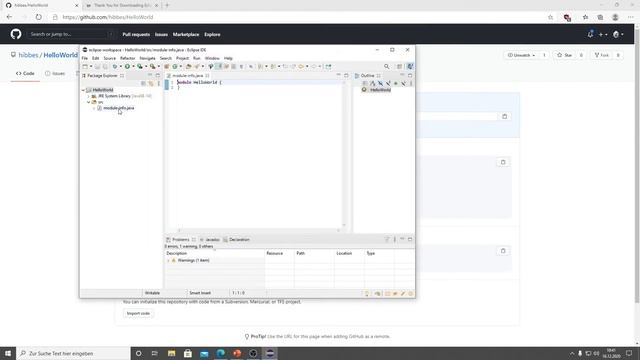Open the Eclipse Window menu
Viewport: 640px width, 360px height.
[x=212, y=58]
